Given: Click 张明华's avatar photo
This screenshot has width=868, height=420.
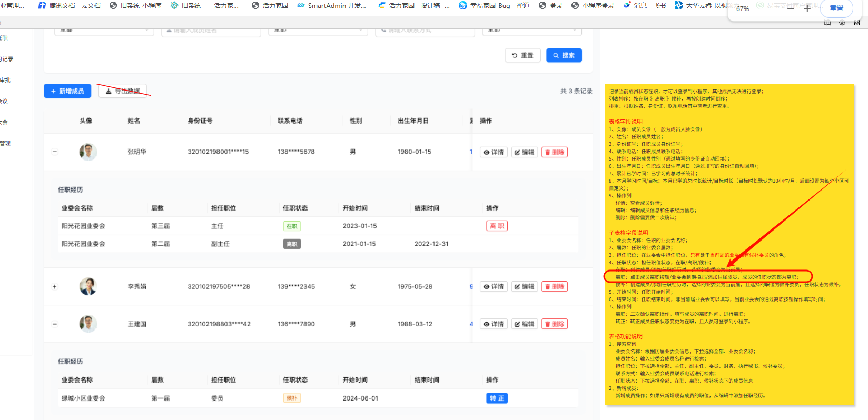Looking at the screenshot, I should tap(88, 152).
